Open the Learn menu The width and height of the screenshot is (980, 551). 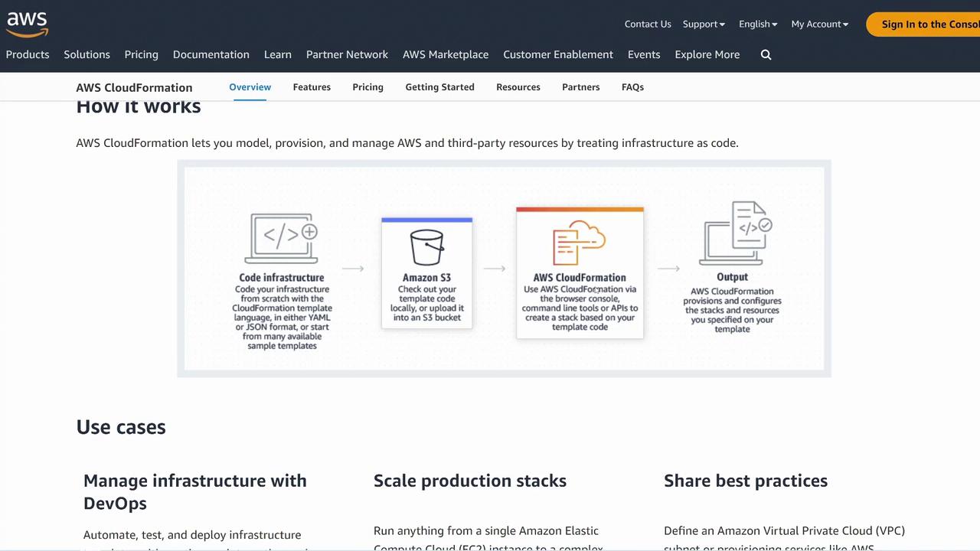point(278,54)
